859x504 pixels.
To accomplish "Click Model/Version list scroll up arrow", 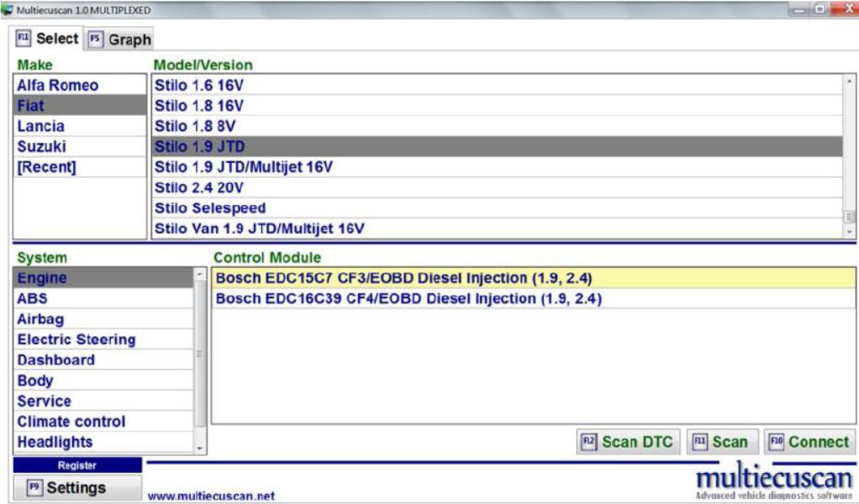I will point(849,81).
